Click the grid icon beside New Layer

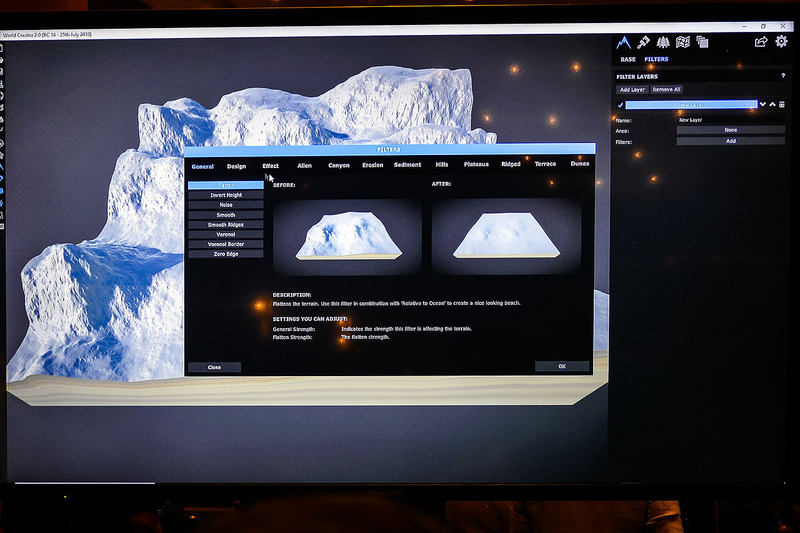(782, 105)
